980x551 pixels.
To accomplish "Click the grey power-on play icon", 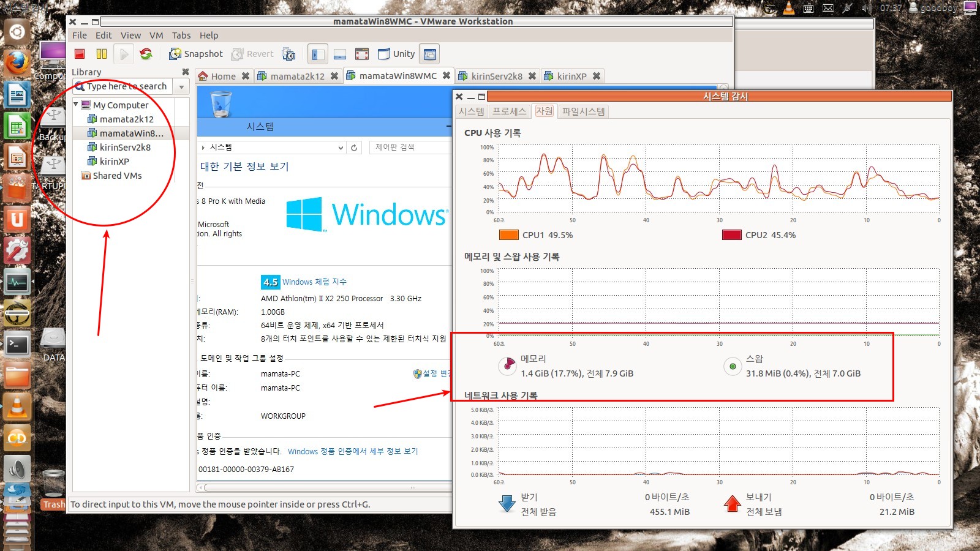I will pos(124,54).
